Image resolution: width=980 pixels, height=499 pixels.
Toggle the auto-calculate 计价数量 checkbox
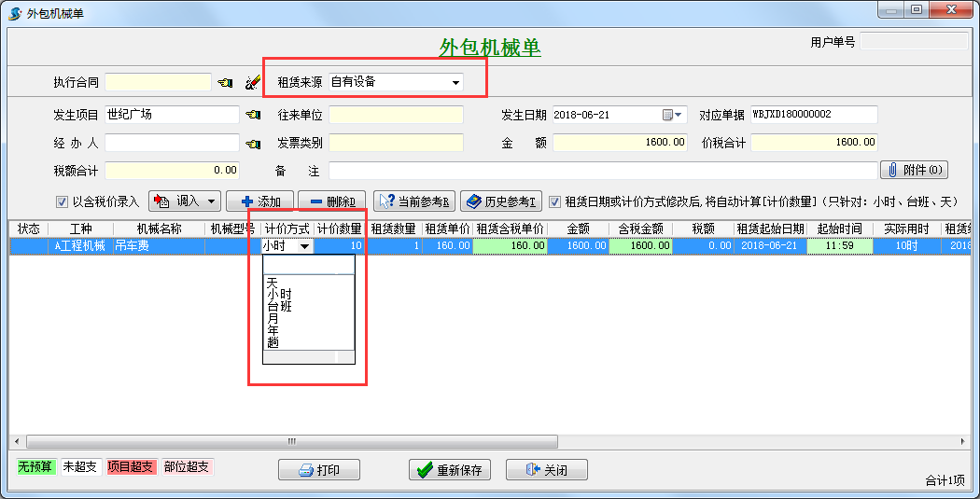pyautogui.click(x=554, y=201)
